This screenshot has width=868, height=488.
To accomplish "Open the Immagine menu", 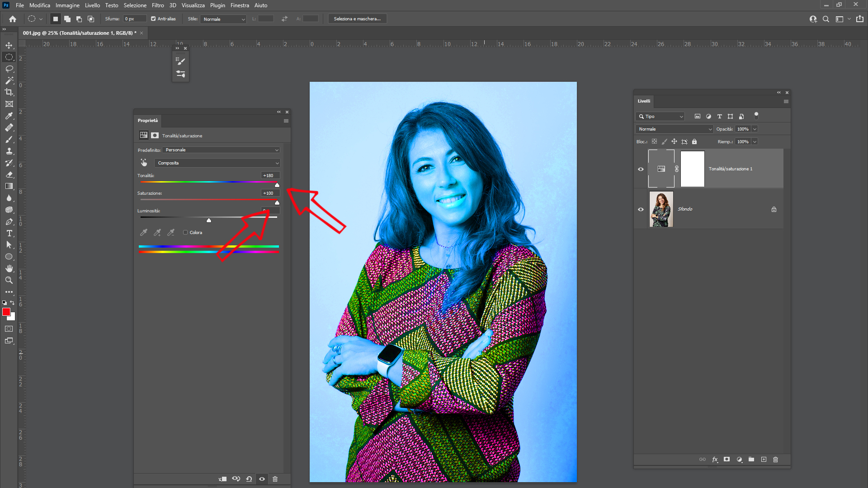I will click(67, 5).
